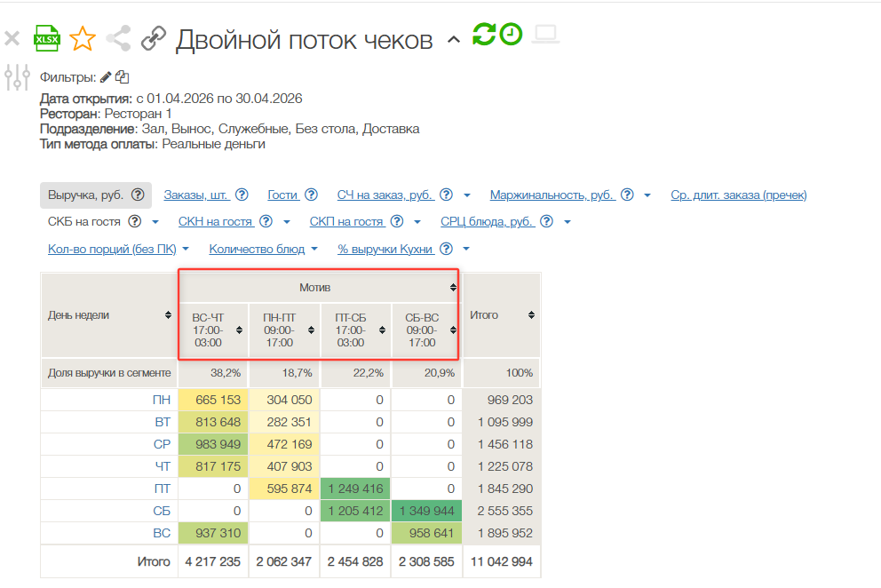Viewport: 881px width, 588px height.
Task: Switch to Количество блюд metric
Action: click(x=257, y=249)
